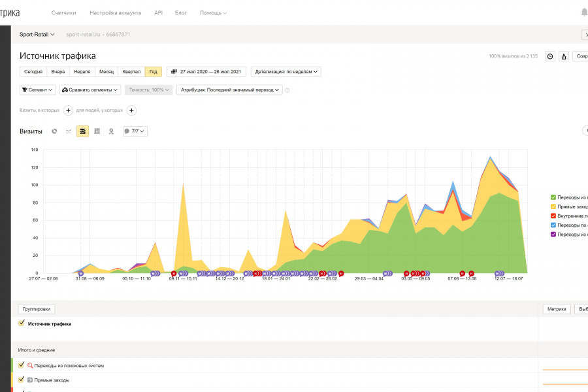Screen dimensions: 588x392
Task: Click yellow peak above 09.11 — 15.11 in chart
Action: (x=183, y=184)
